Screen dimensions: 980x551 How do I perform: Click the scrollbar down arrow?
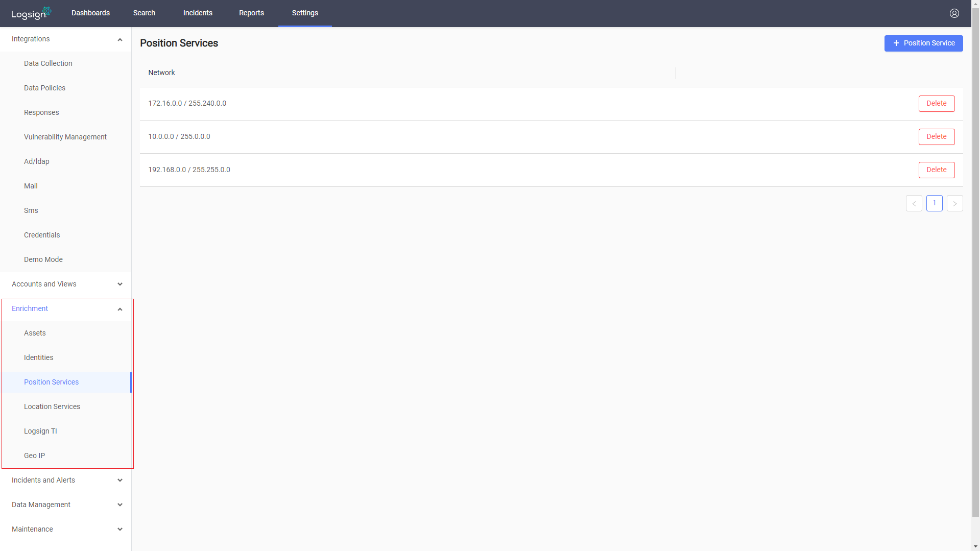pos(975,547)
